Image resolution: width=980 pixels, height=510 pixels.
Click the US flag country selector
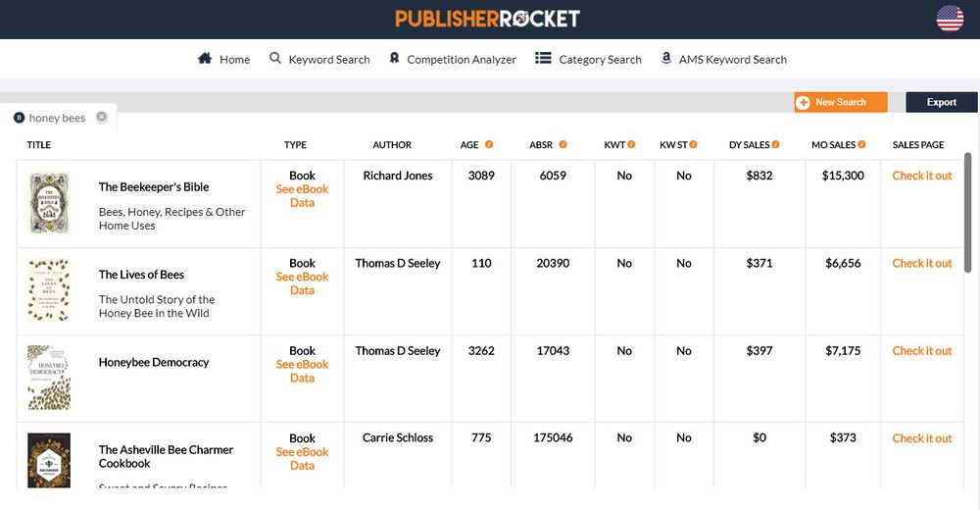[x=950, y=19]
